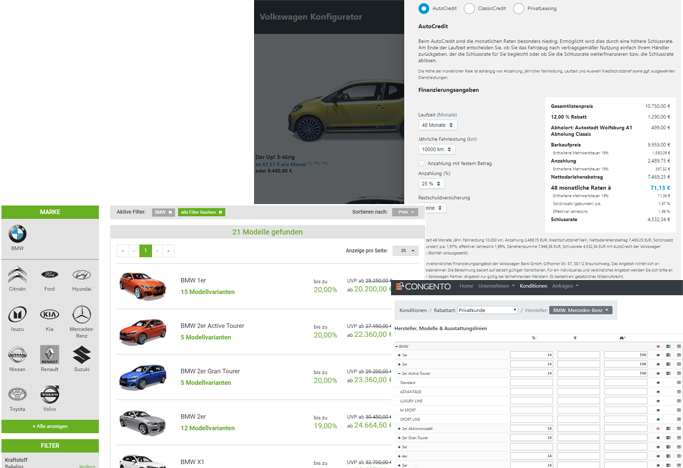
Task: Click the blue BMW 2er Gran Tourer thumbnail
Action: [143, 377]
